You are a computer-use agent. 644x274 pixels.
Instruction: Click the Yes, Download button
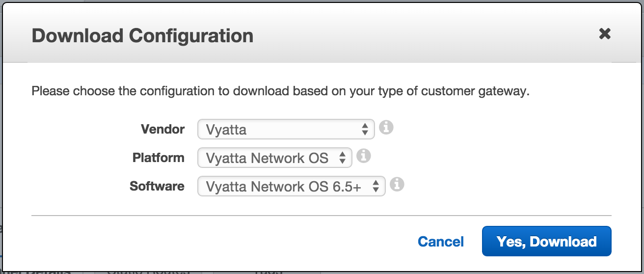546,241
